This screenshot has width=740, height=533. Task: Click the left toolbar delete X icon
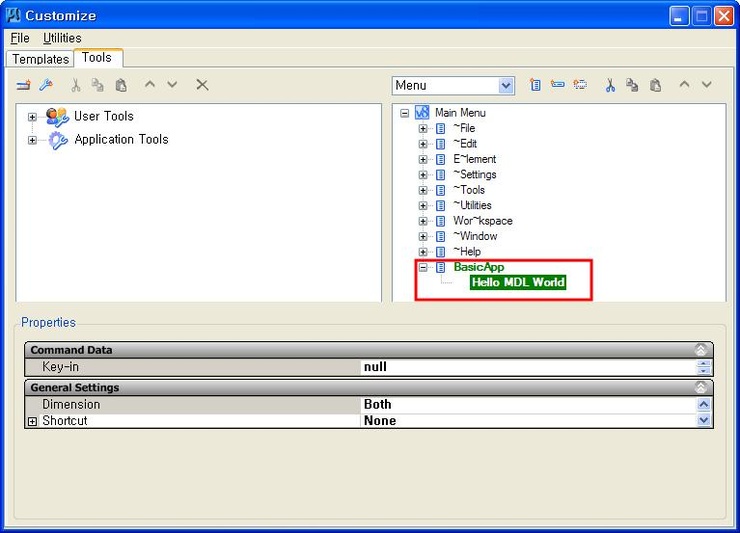tap(202, 86)
